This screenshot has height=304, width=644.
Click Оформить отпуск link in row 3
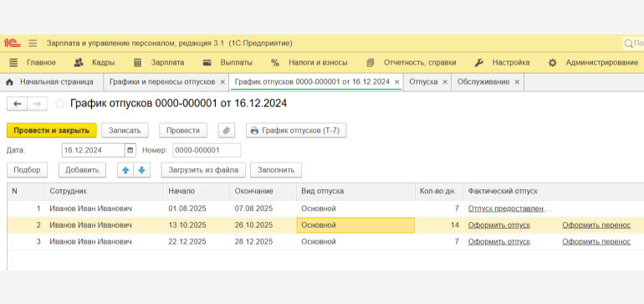click(499, 241)
